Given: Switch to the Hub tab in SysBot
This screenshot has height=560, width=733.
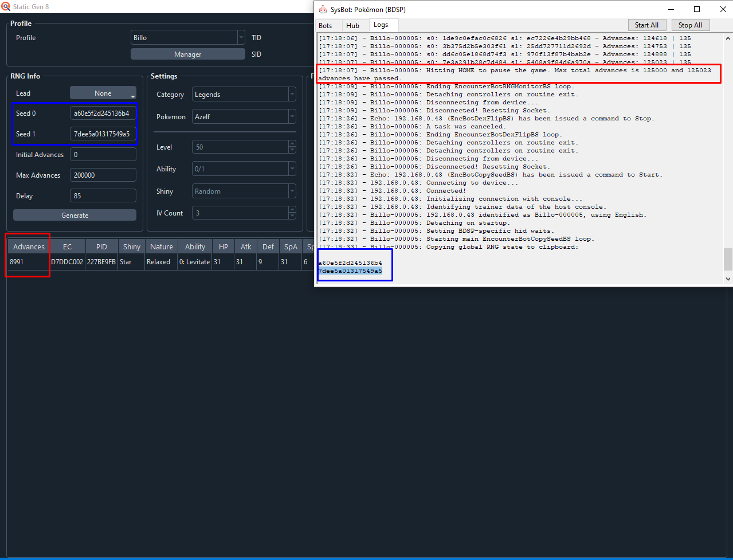Looking at the screenshot, I should (x=353, y=25).
